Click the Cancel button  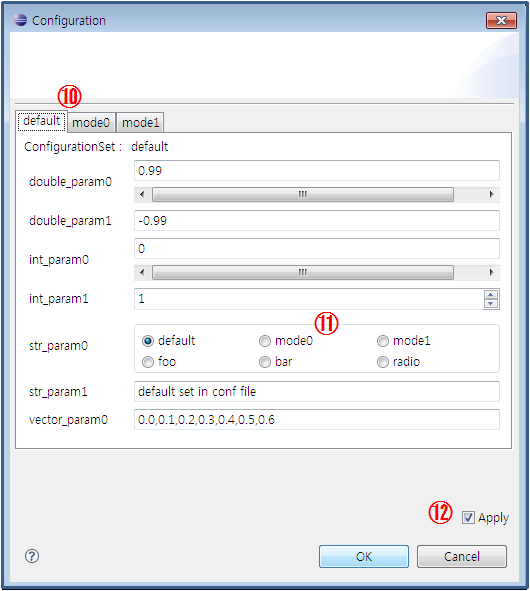[x=462, y=556]
